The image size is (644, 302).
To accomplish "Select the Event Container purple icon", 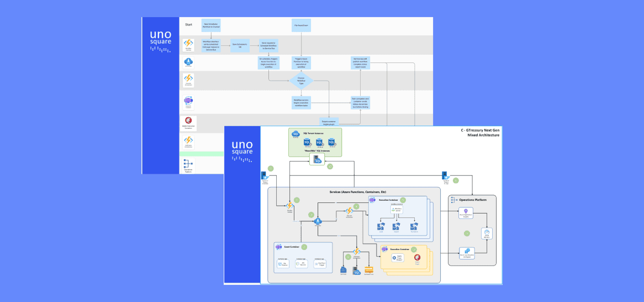I will [x=278, y=247].
